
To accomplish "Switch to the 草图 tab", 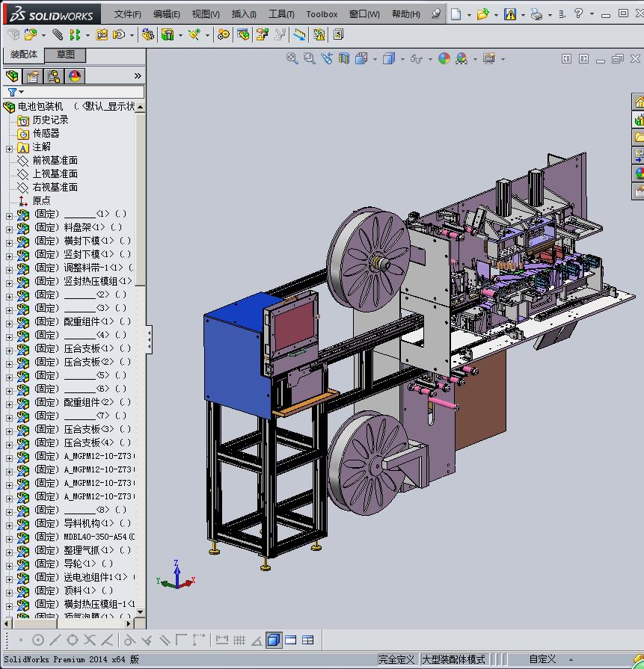I will tap(66, 55).
